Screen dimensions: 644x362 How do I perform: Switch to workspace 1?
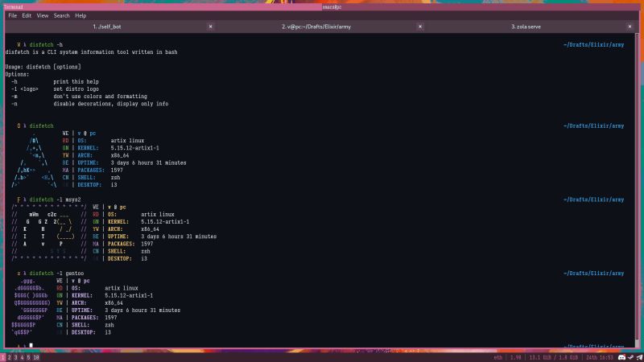(x=3, y=357)
